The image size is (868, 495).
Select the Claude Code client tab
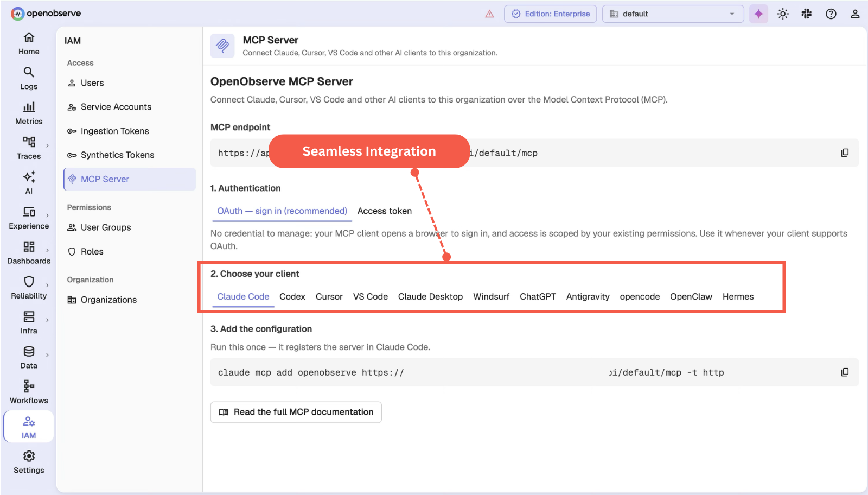click(243, 297)
